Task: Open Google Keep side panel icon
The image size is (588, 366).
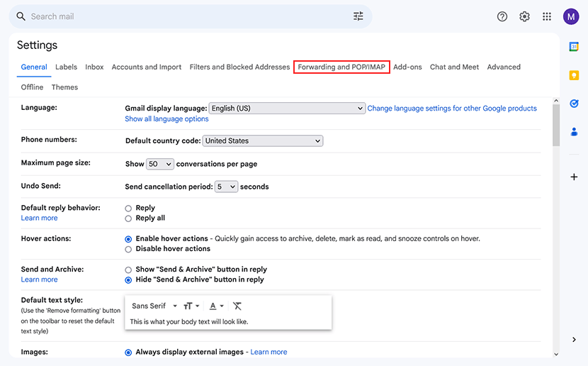Action: [x=574, y=75]
